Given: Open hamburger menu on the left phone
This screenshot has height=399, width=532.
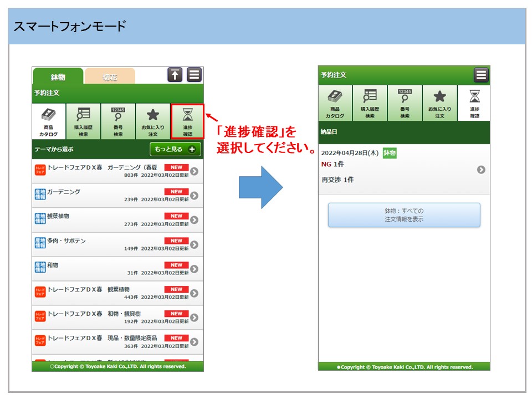Looking at the screenshot, I should tap(194, 75).
